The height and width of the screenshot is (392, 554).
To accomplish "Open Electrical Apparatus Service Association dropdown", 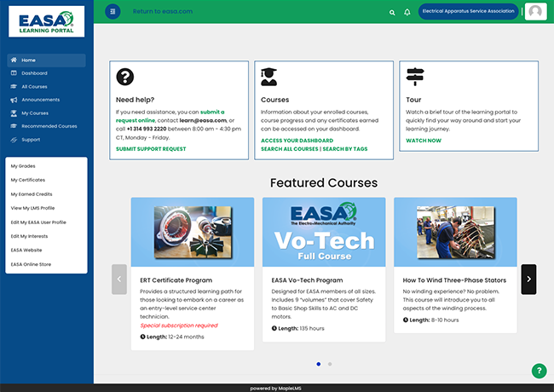I will [x=468, y=12].
